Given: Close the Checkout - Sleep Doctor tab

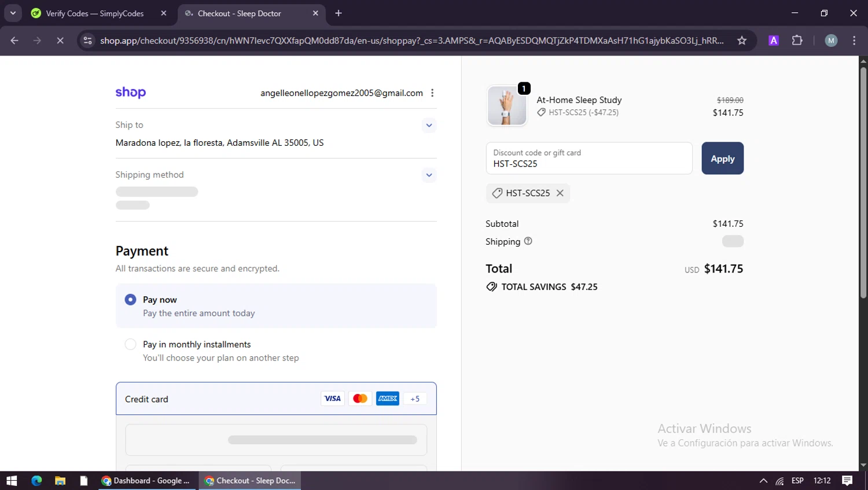Looking at the screenshot, I should 315,13.
